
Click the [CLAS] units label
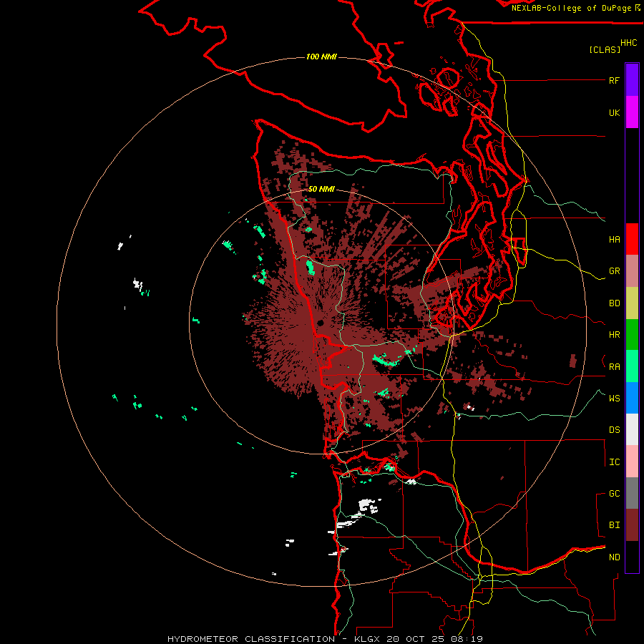605,49
